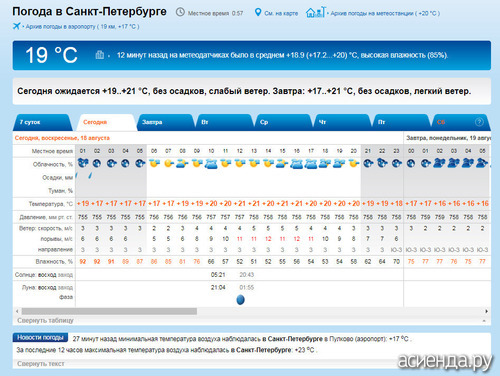Click the cloudiness icon for hour 19
500x376 pixels.
pos(339,163)
